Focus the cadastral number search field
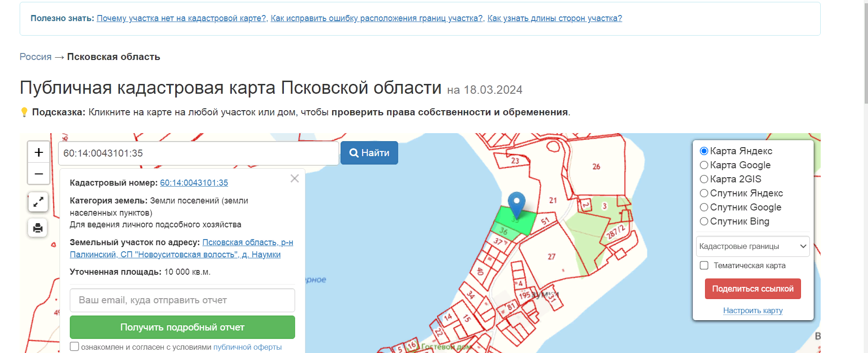Image resolution: width=868 pixels, height=353 pixels. point(198,153)
